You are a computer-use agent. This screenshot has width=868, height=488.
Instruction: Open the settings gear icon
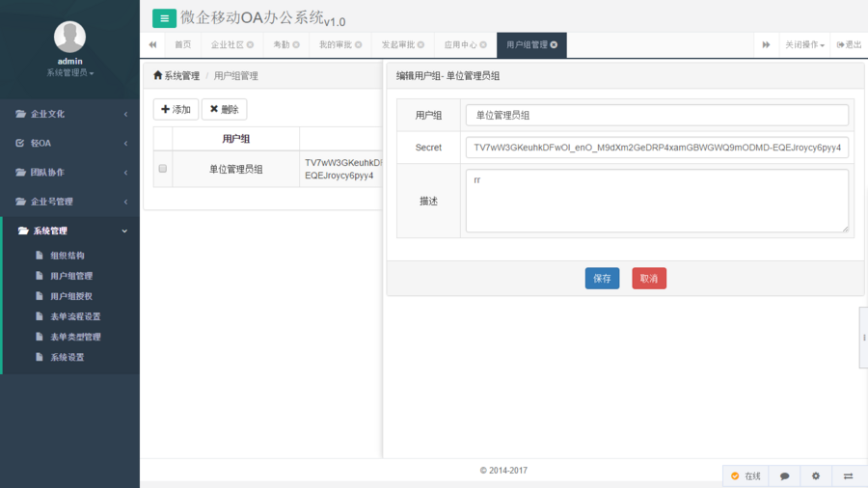pyautogui.click(x=816, y=475)
